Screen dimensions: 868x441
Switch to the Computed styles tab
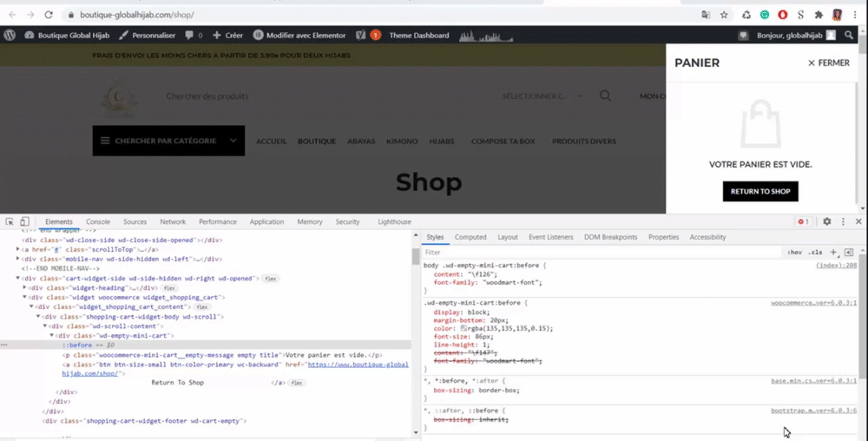coord(470,237)
